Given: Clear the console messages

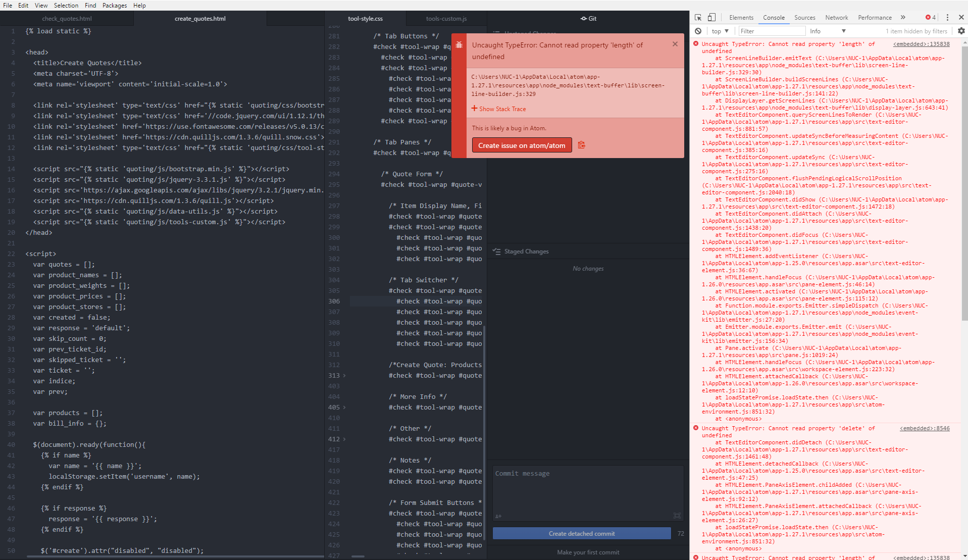Looking at the screenshot, I should [698, 31].
